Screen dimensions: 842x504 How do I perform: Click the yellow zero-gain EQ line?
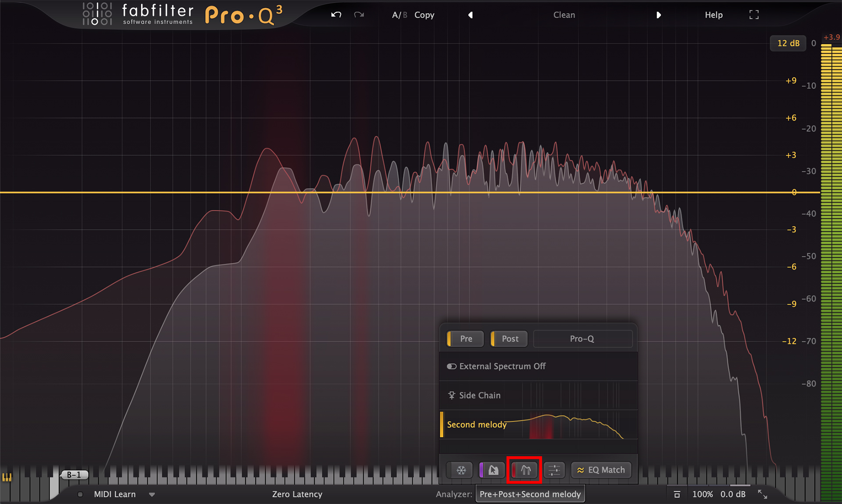point(410,192)
